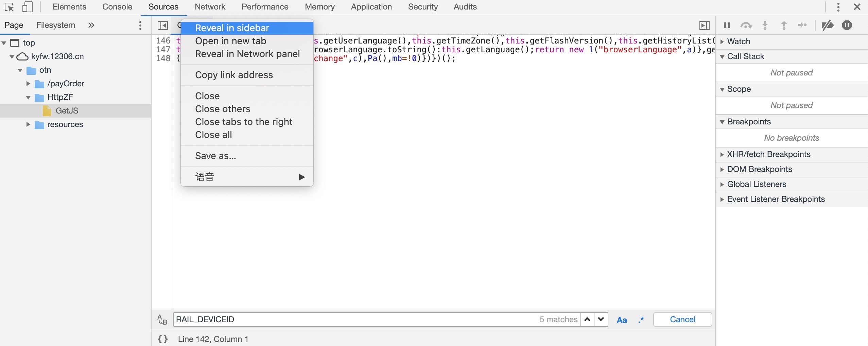The image size is (868, 346).
Task: Toggle case-sensitive search with Aa button
Action: click(622, 319)
